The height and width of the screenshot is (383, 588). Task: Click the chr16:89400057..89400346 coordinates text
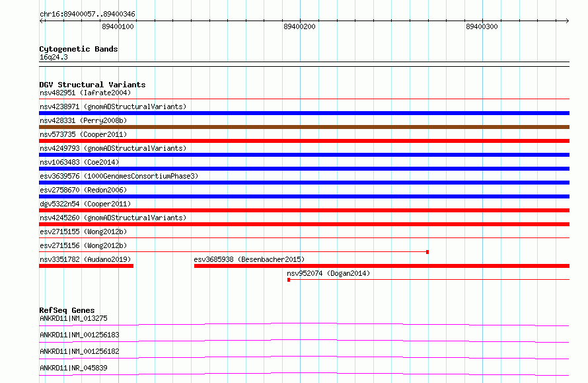(x=87, y=14)
